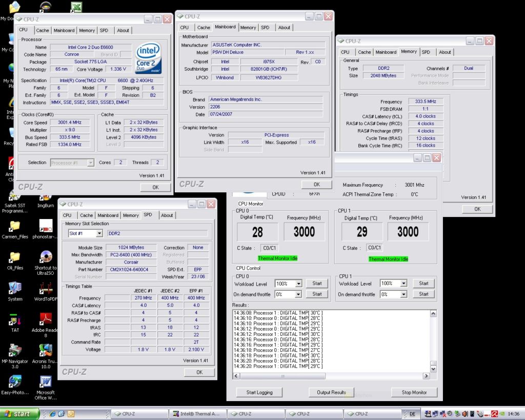Launch Shortcut to UltraISO icon
The width and height of the screenshot is (525, 420).
(46, 263)
